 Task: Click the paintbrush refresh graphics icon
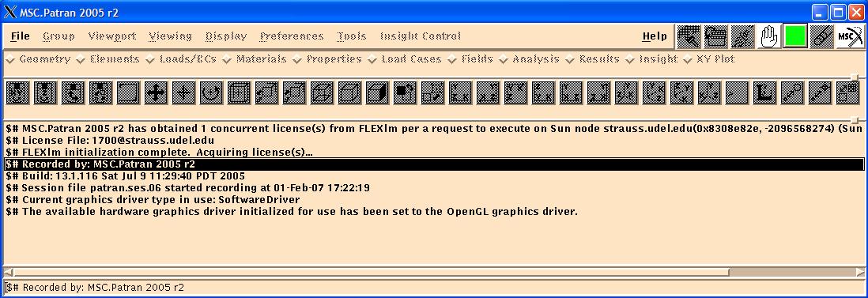(742, 36)
